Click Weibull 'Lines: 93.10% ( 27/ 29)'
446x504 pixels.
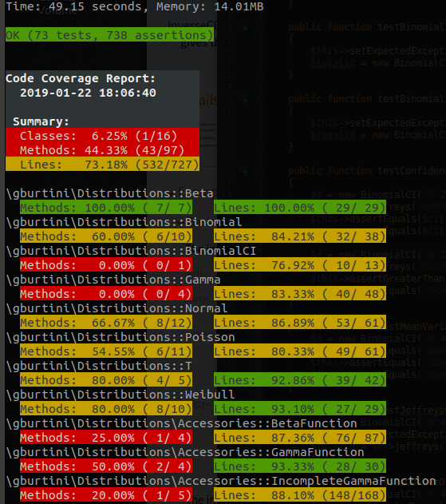pyautogui.click(x=300, y=409)
